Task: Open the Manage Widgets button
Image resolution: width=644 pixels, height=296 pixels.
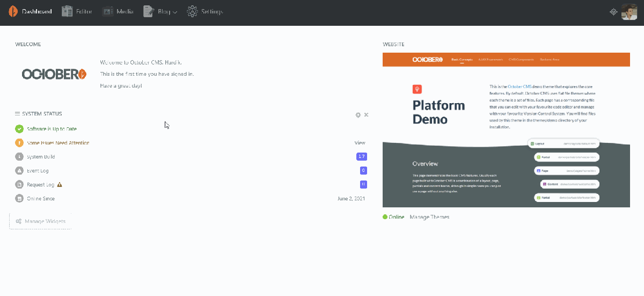Action: (x=41, y=221)
